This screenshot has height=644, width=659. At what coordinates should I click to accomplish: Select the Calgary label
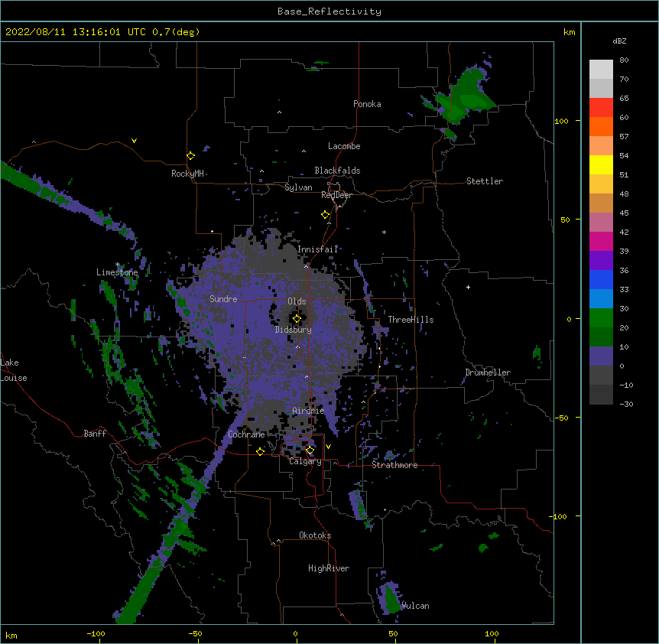coord(305,461)
